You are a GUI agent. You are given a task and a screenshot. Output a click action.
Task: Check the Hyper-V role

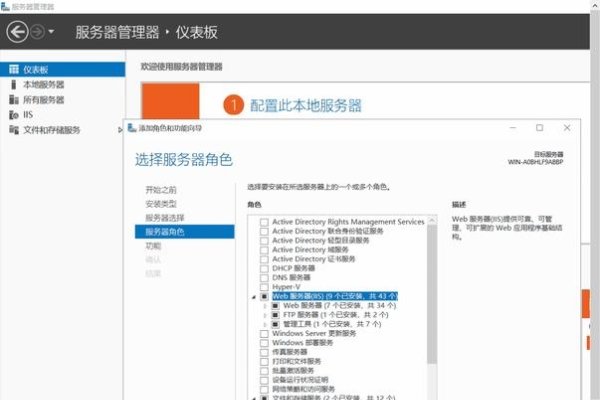coord(264,287)
